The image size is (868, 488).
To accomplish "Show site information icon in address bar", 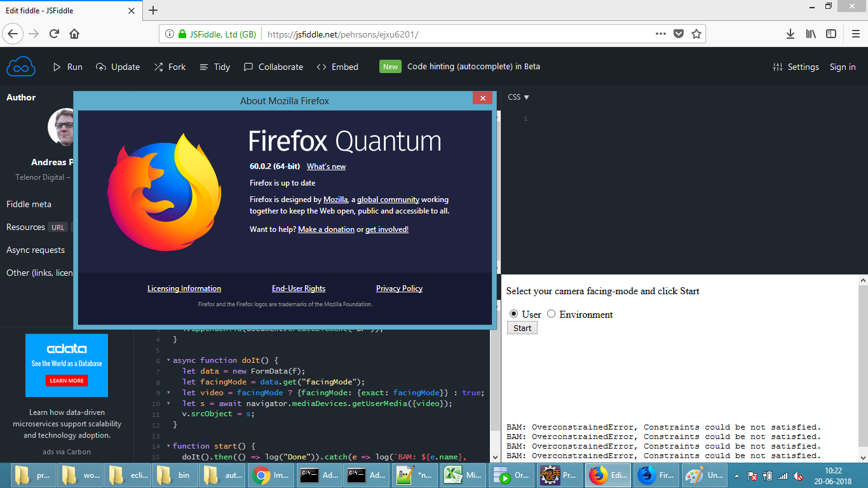I will [170, 34].
